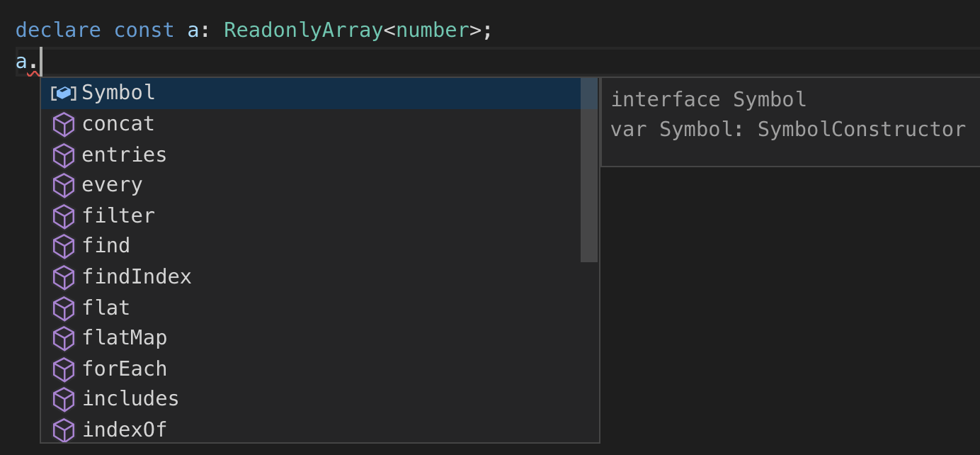This screenshot has height=455, width=980.
Task: Select the Symbol suggestion
Action: (x=118, y=93)
